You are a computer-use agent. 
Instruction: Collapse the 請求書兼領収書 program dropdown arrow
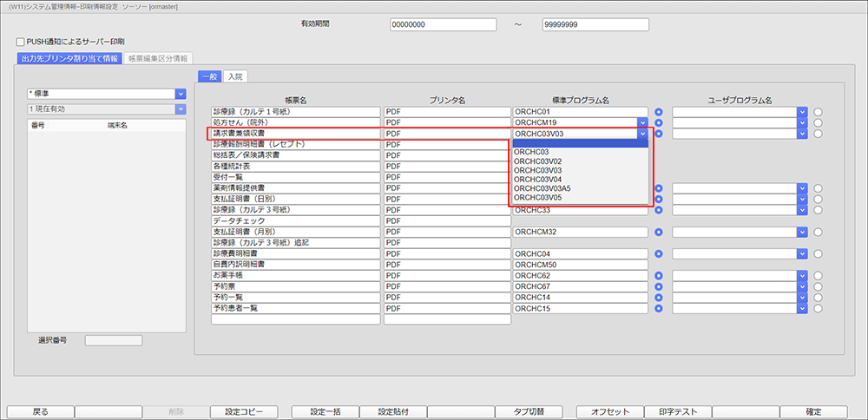(642, 135)
